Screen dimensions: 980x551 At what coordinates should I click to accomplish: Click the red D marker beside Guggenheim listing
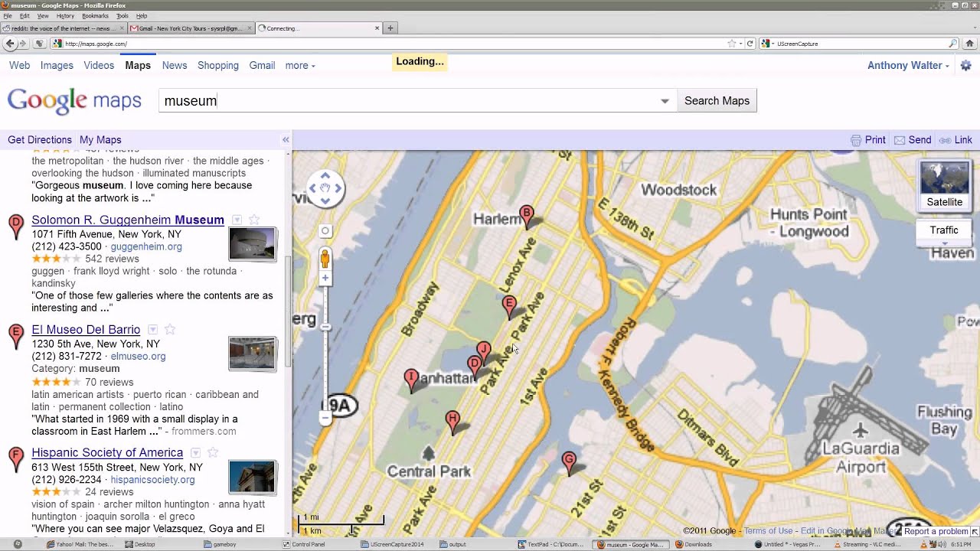(x=16, y=227)
